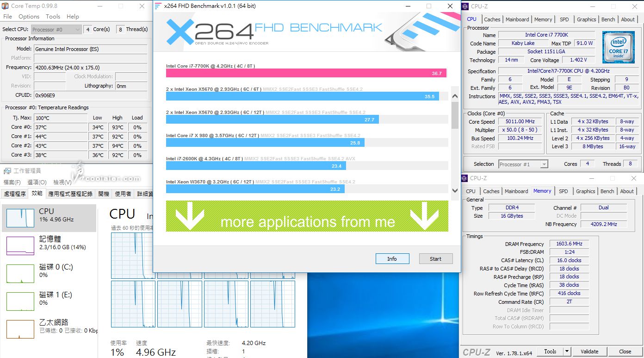Switch to Graphics tab in lower CPU-Z
The image size is (644, 358).
pos(585,191)
